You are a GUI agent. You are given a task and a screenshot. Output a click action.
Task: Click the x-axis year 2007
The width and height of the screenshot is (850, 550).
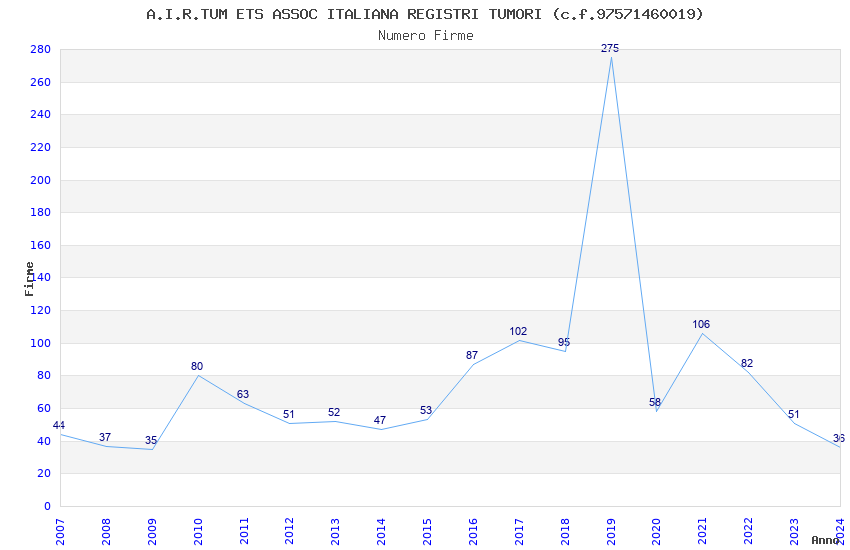pos(60,532)
